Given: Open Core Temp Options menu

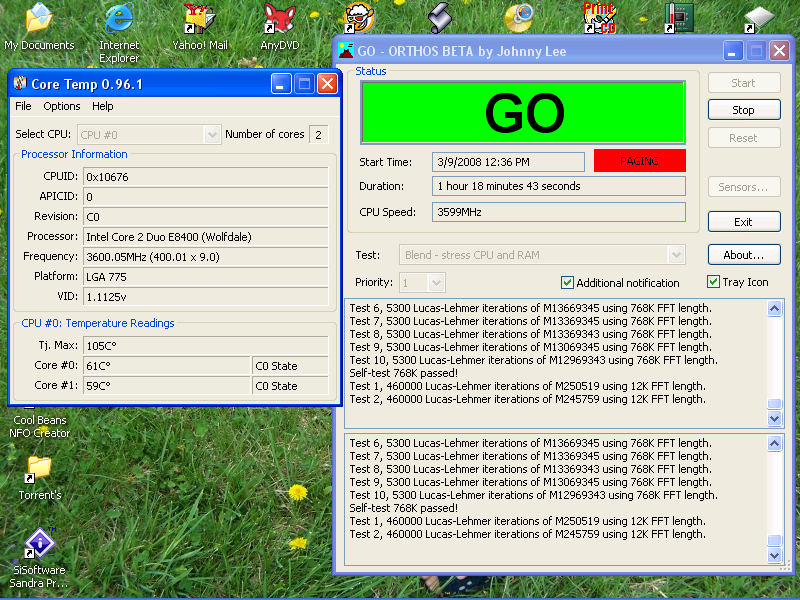Looking at the screenshot, I should [x=62, y=106].
